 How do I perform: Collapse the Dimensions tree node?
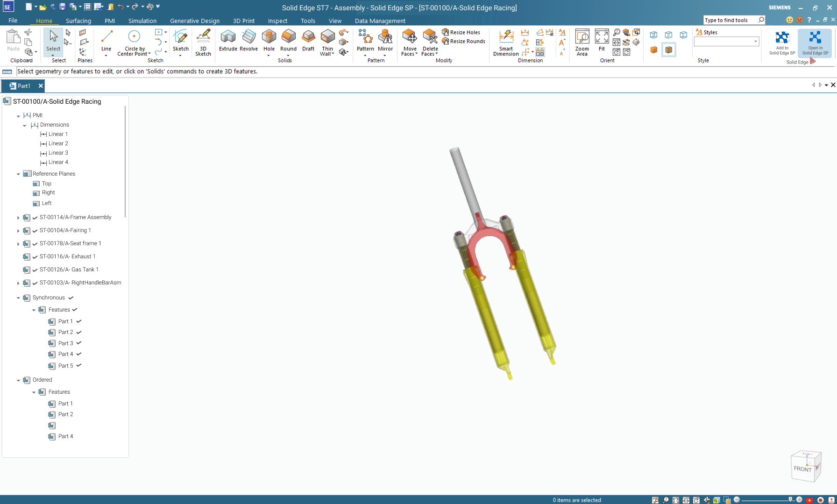coord(25,125)
